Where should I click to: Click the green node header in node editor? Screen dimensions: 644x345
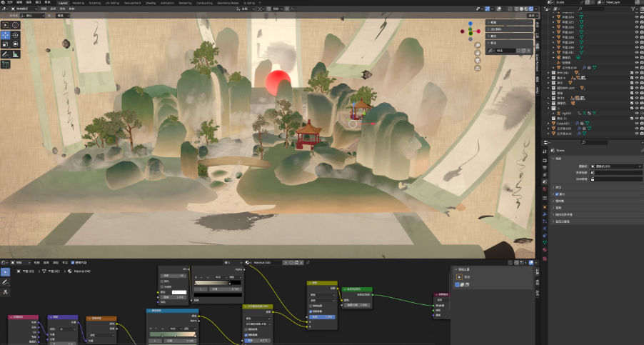[357, 289]
